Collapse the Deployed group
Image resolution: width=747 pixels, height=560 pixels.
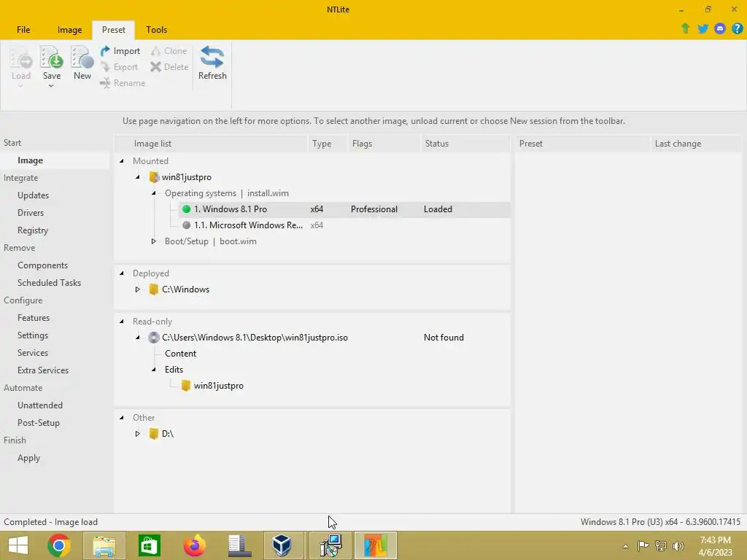[122, 273]
